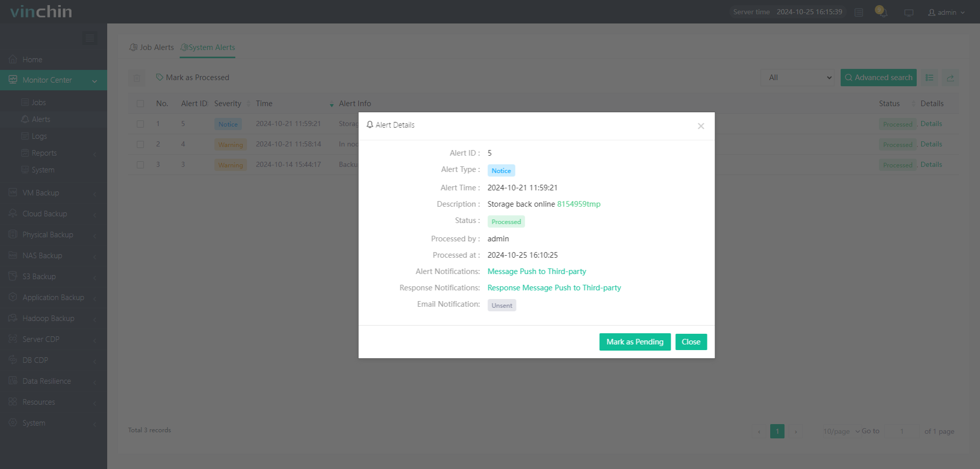
Task: Click Mark as Pending in Alert Details
Action: pos(634,342)
